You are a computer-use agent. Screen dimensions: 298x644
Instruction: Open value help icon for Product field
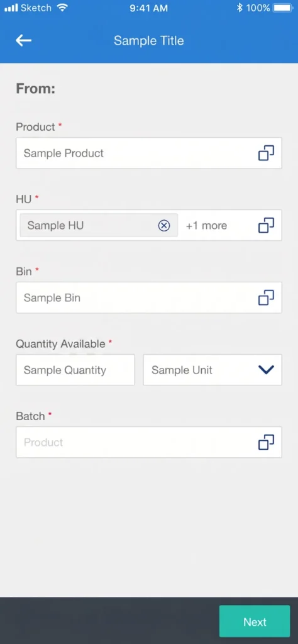pos(266,153)
